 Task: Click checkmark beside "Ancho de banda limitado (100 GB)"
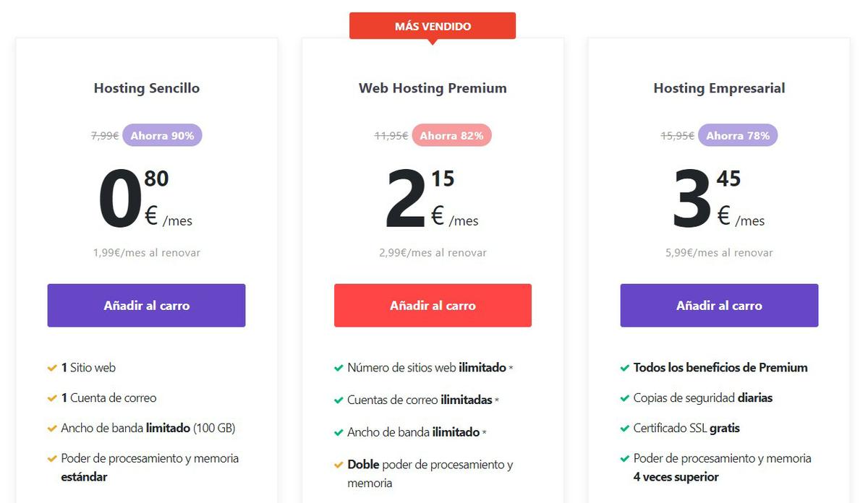pos(52,429)
